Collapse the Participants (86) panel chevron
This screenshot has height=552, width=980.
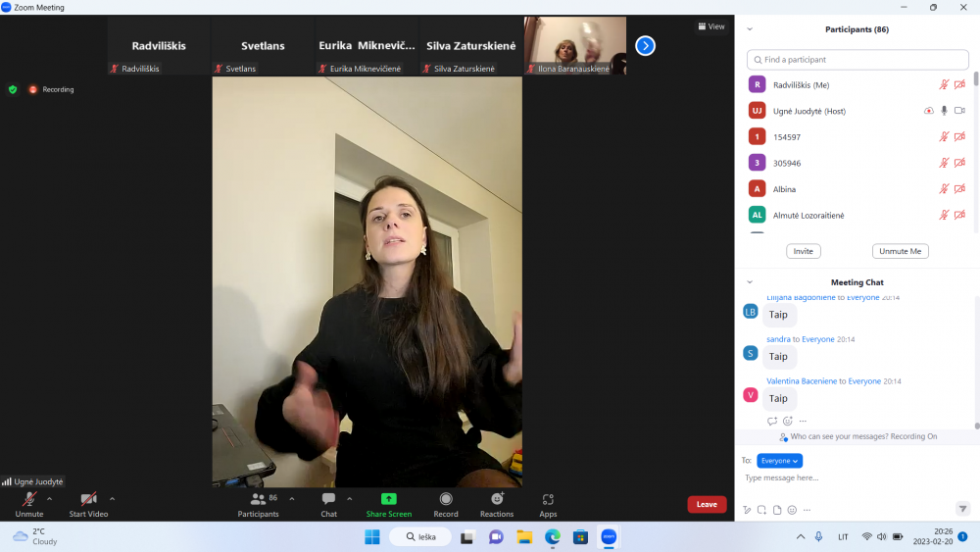click(750, 29)
